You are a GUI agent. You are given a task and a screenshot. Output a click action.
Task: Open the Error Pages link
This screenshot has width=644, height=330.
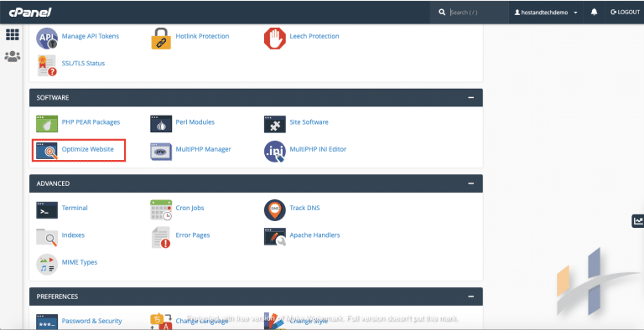coord(193,235)
